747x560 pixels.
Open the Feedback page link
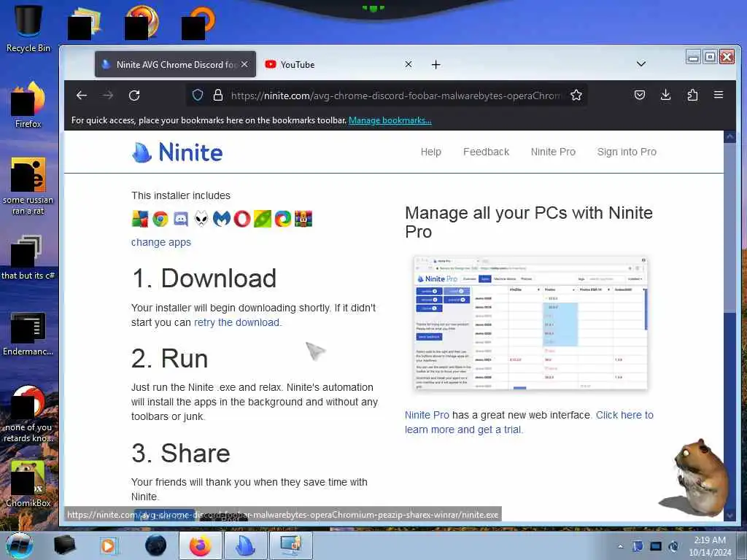tap(486, 152)
